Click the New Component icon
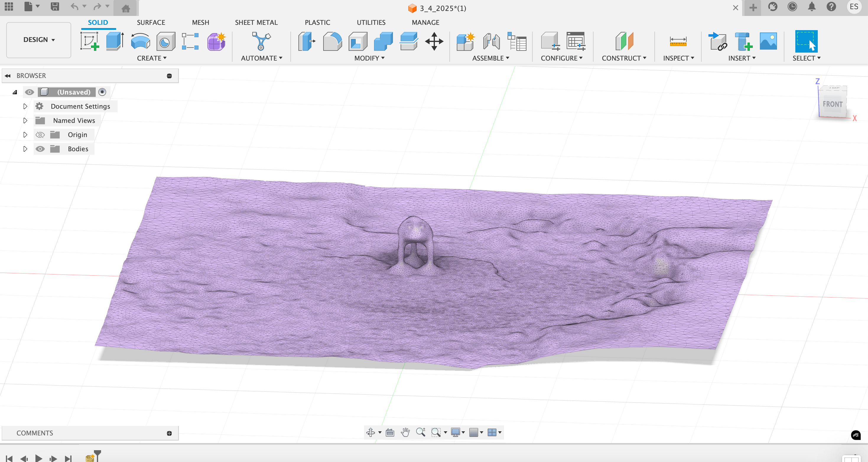Viewport: 868px width, 462px height. pyautogui.click(x=466, y=41)
